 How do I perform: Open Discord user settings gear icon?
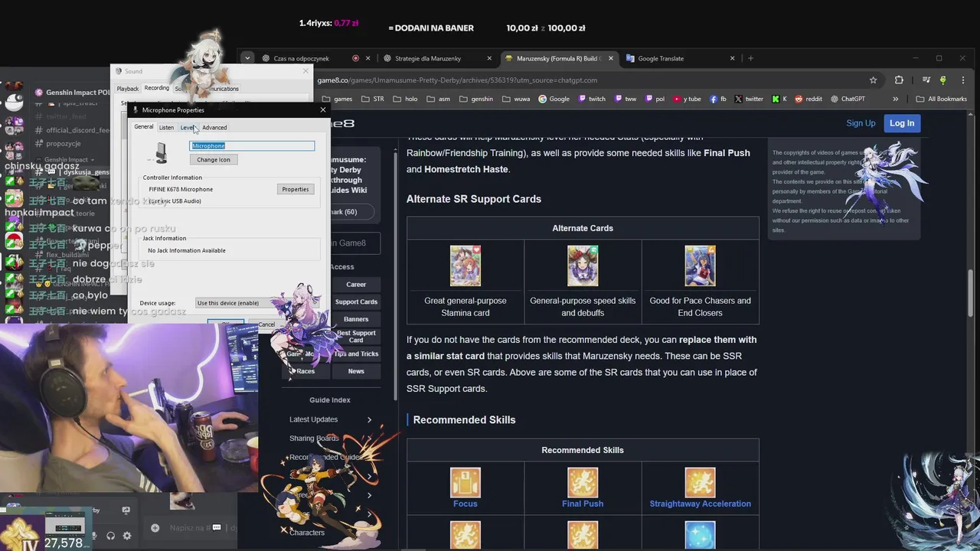[127, 536]
